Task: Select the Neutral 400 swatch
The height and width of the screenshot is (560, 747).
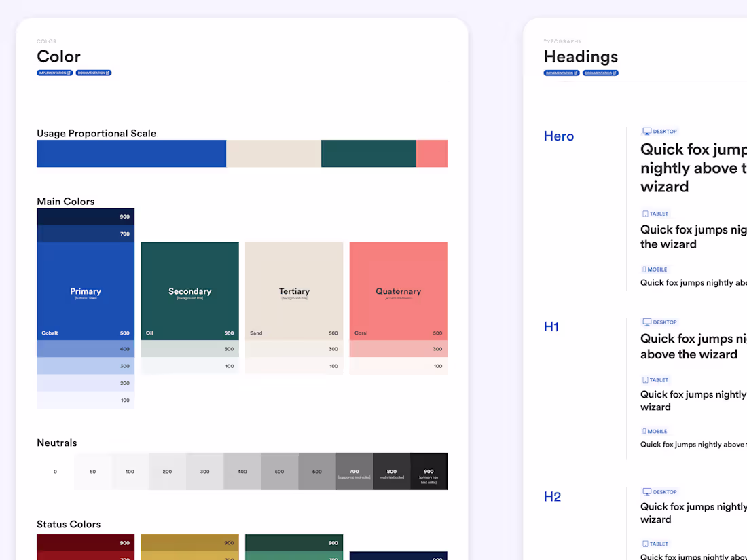Action: pyautogui.click(x=242, y=472)
